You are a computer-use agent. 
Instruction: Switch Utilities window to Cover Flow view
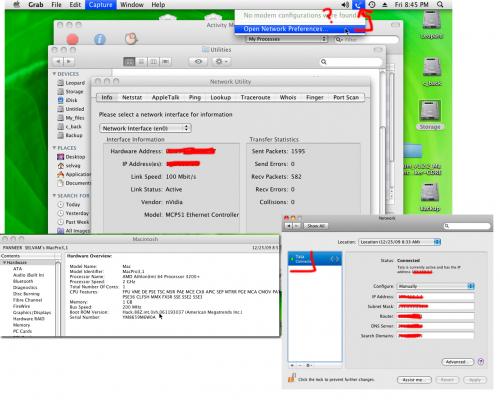[165, 62]
